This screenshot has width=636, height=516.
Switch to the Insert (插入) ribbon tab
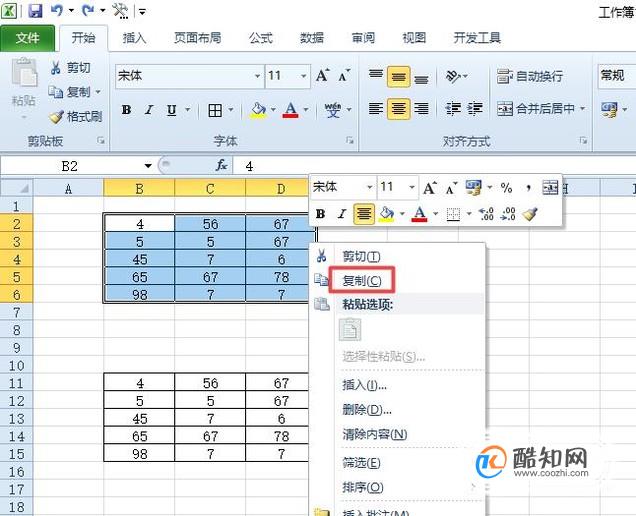pyautogui.click(x=134, y=38)
